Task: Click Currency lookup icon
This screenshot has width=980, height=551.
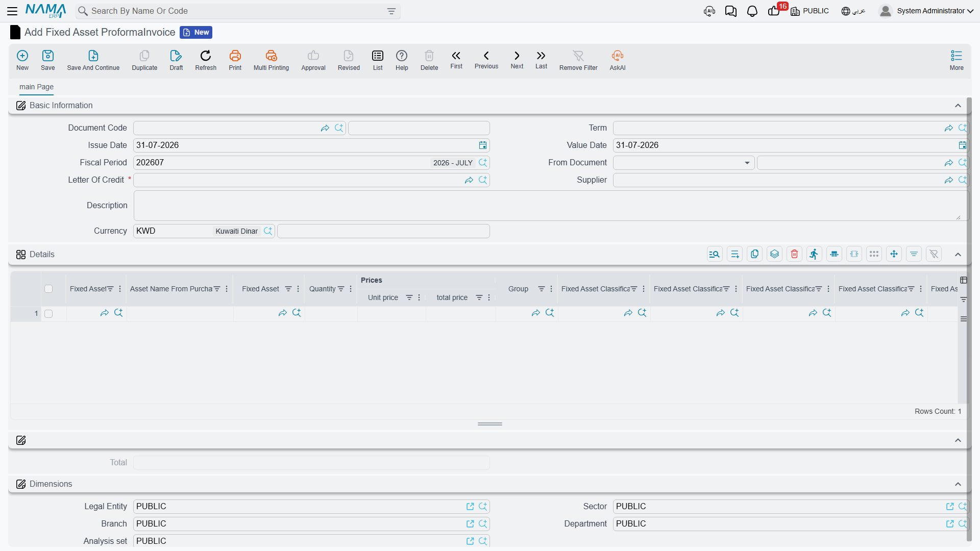Action: click(x=268, y=231)
